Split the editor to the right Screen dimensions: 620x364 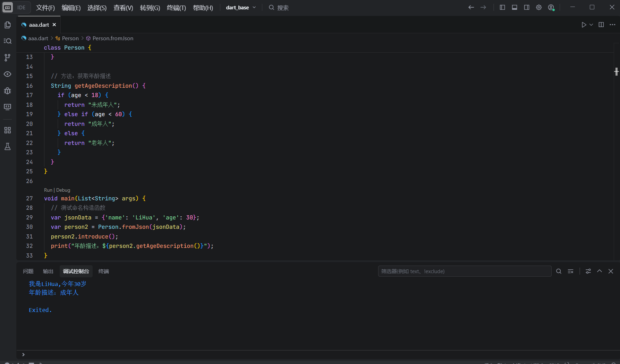601,25
